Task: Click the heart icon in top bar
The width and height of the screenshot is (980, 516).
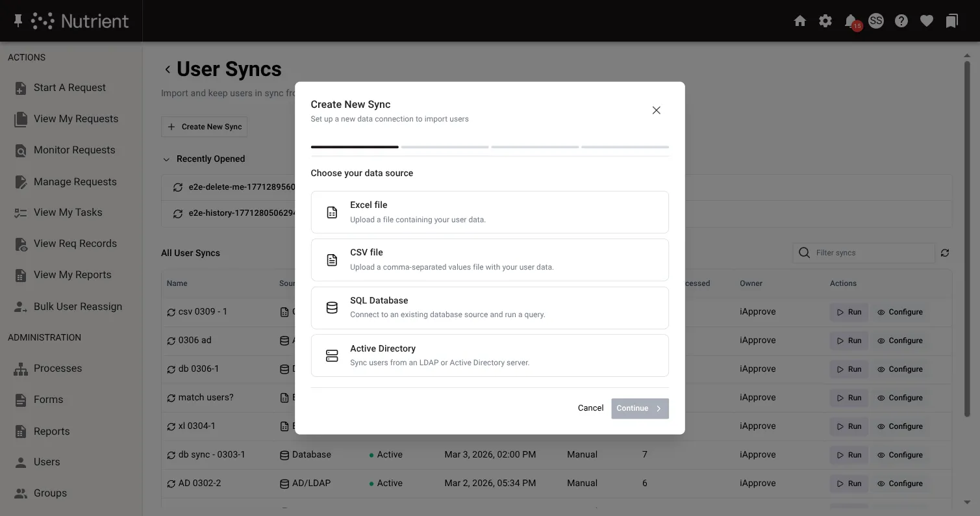Action: click(x=927, y=21)
